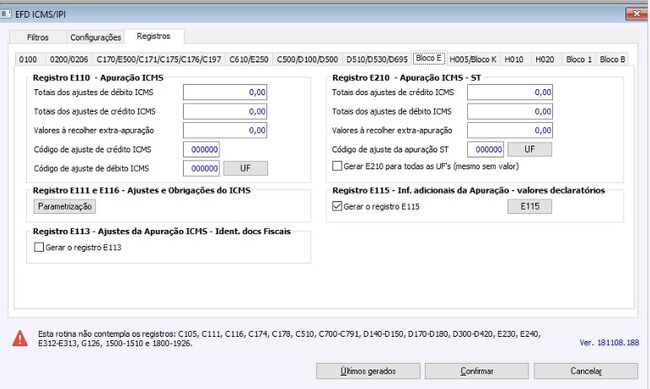Viewport: 650px width, 389px height.
Task: Click E210 Valores à recolher extra-apuração field
Action: point(510,130)
